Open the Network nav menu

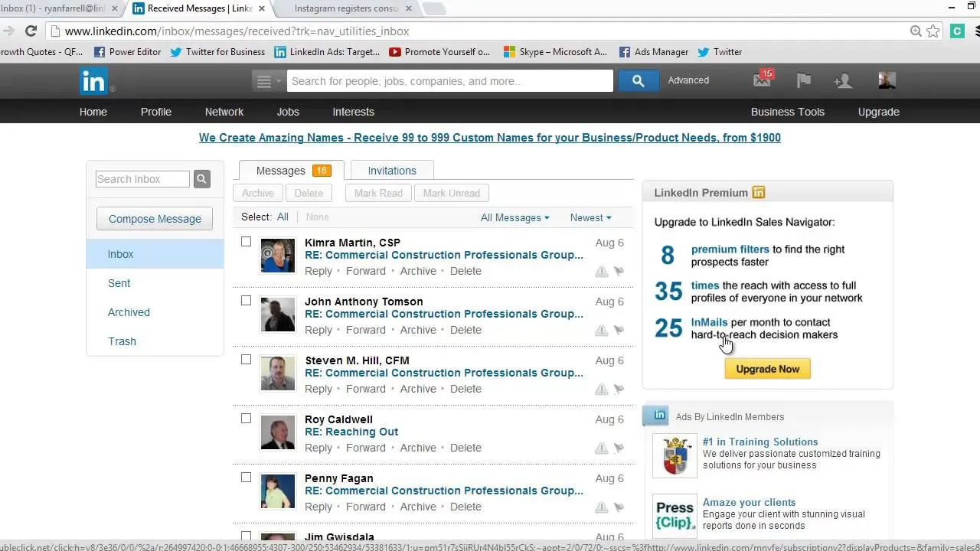click(224, 112)
